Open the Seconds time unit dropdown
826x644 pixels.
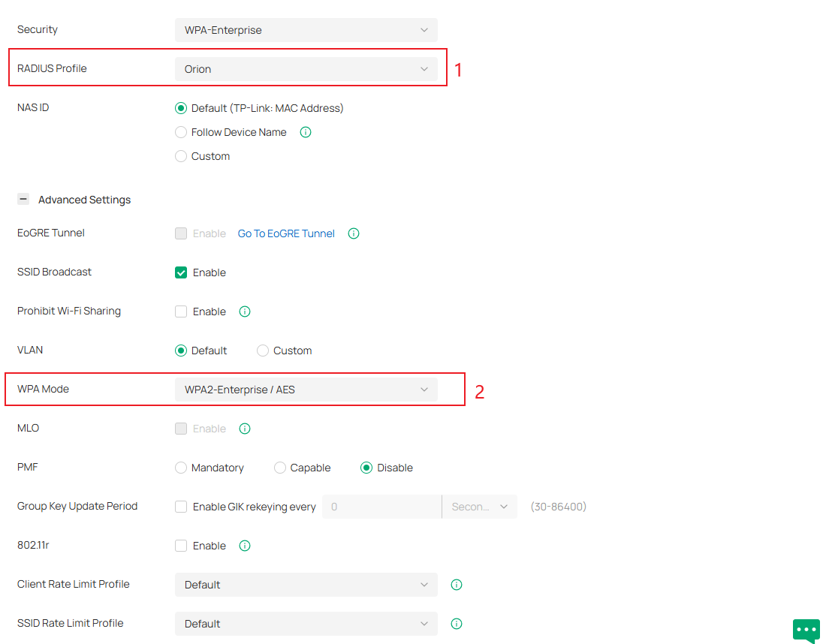[479, 506]
